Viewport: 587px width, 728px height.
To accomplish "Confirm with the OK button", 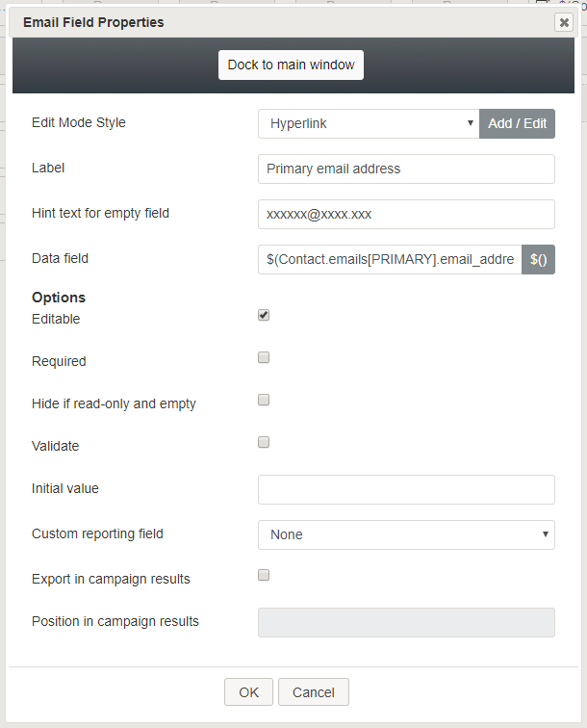I will 248,692.
